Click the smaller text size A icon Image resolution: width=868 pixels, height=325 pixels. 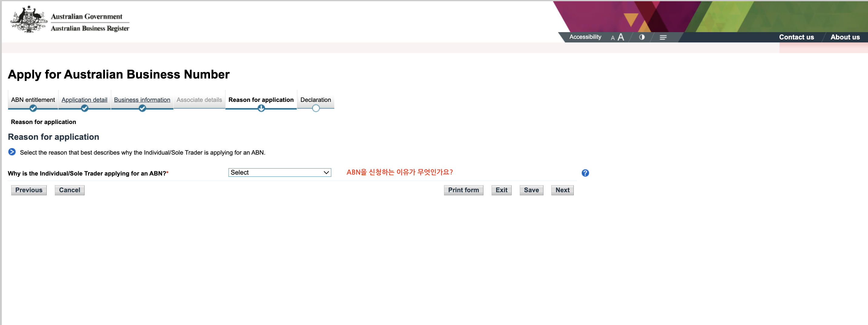point(613,38)
